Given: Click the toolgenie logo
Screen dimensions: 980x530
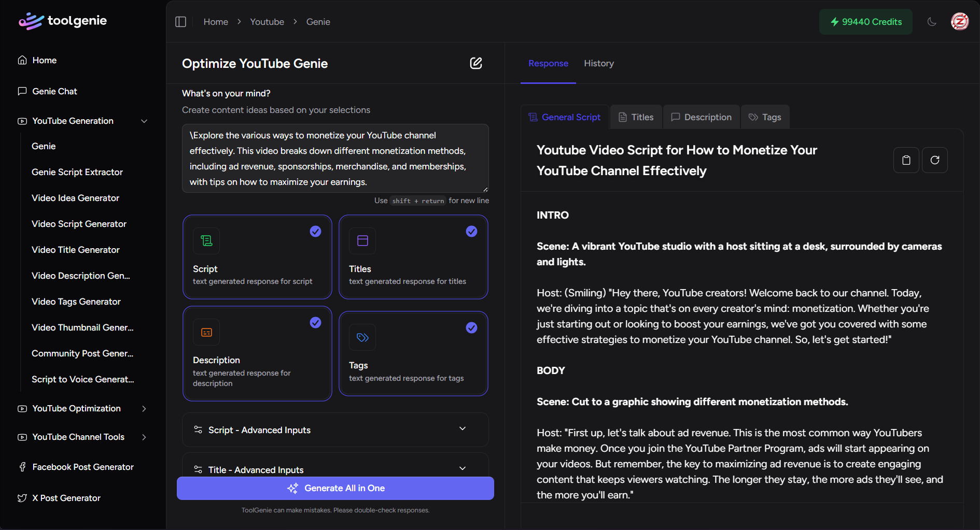Looking at the screenshot, I should tap(63, 21).
